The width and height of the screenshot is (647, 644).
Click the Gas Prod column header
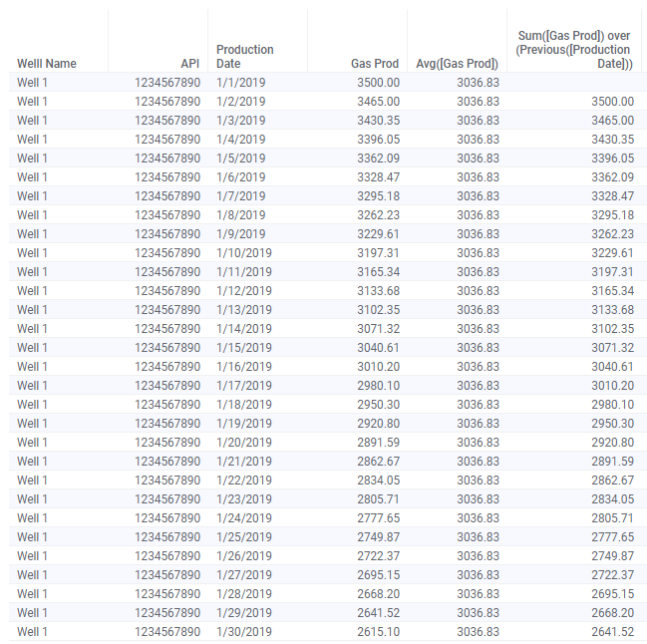tap(375, 64)
